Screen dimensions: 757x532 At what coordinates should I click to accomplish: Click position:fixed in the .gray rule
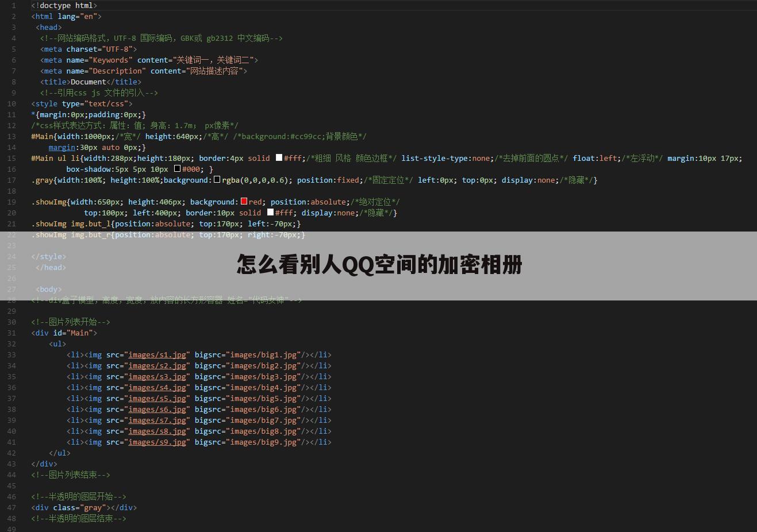pos(328,180)
